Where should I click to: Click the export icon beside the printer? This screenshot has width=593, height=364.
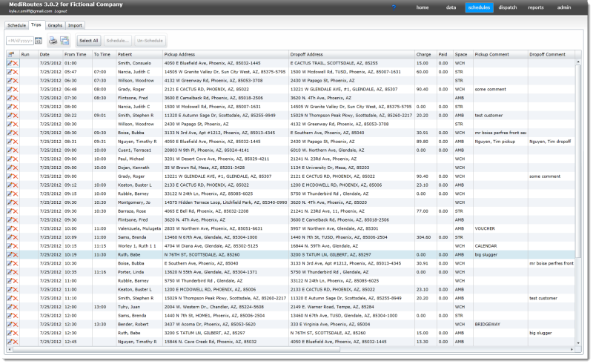(64, 40)
